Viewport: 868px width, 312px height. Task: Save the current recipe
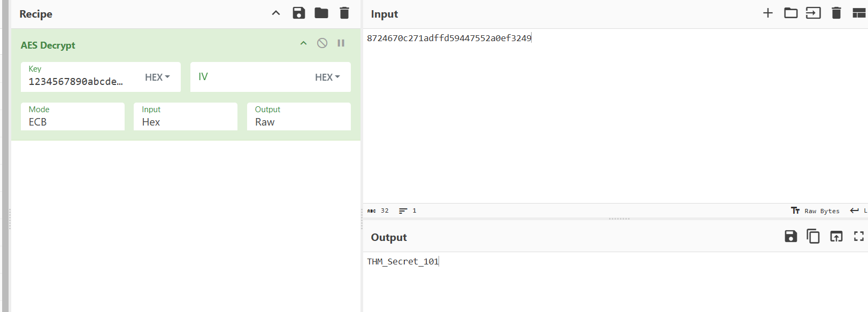tap(298, 13)
